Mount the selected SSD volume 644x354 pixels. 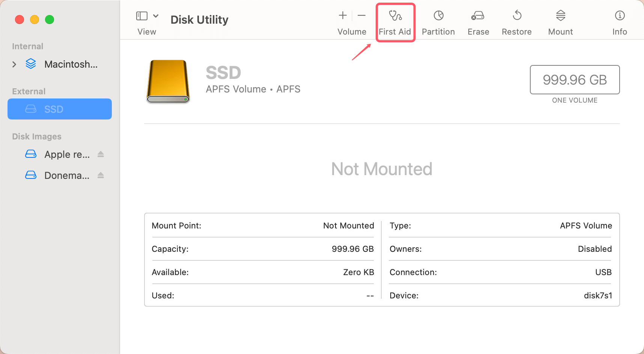pos(560,22)
